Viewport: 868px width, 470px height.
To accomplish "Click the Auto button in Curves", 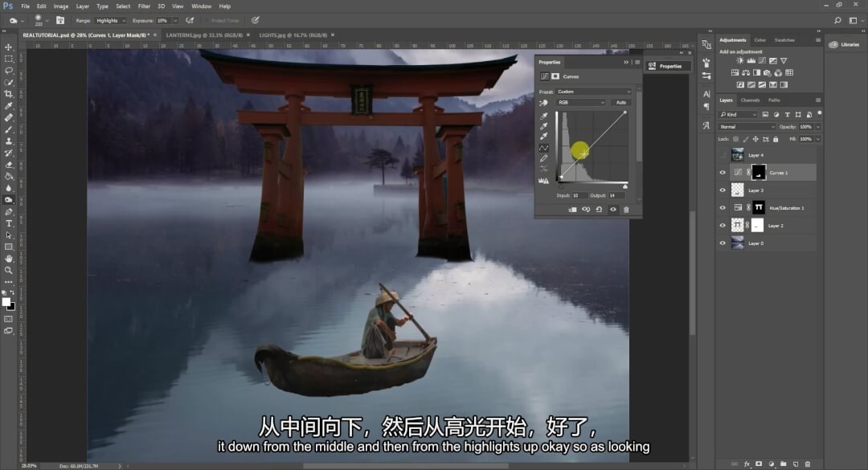I will coord(621,102).
